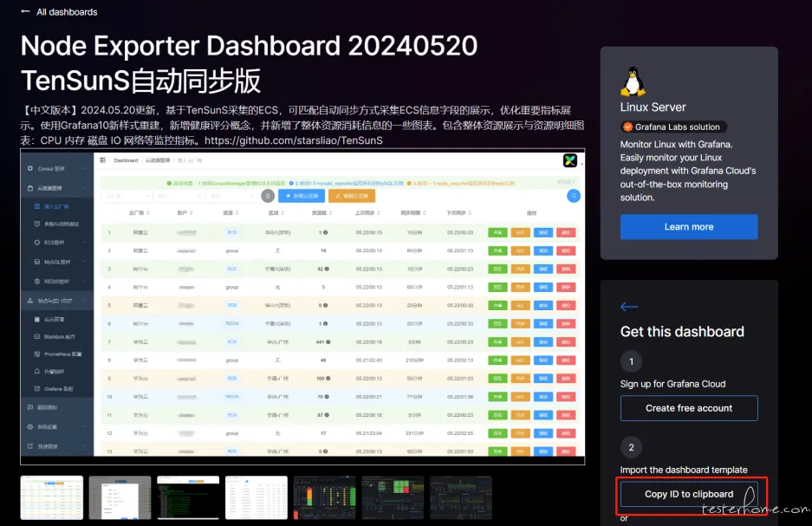Open the Blackbox sidebar entry in preview

57,336
